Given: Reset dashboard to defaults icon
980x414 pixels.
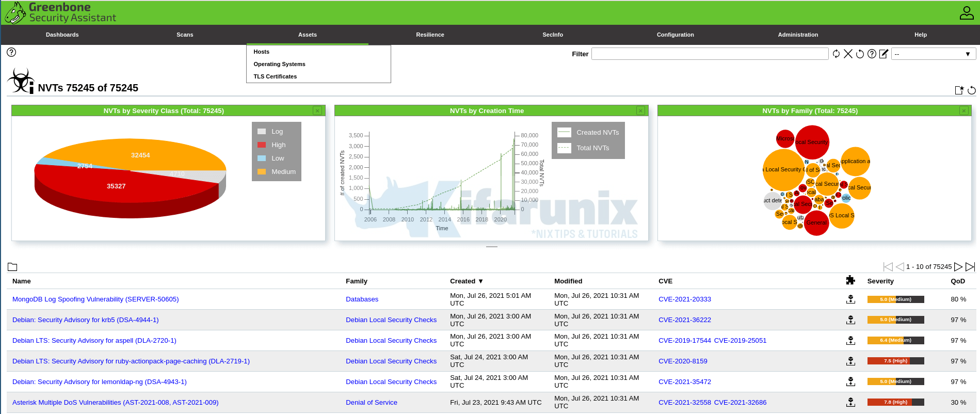Looking at the screenshot, I should 972,90.
